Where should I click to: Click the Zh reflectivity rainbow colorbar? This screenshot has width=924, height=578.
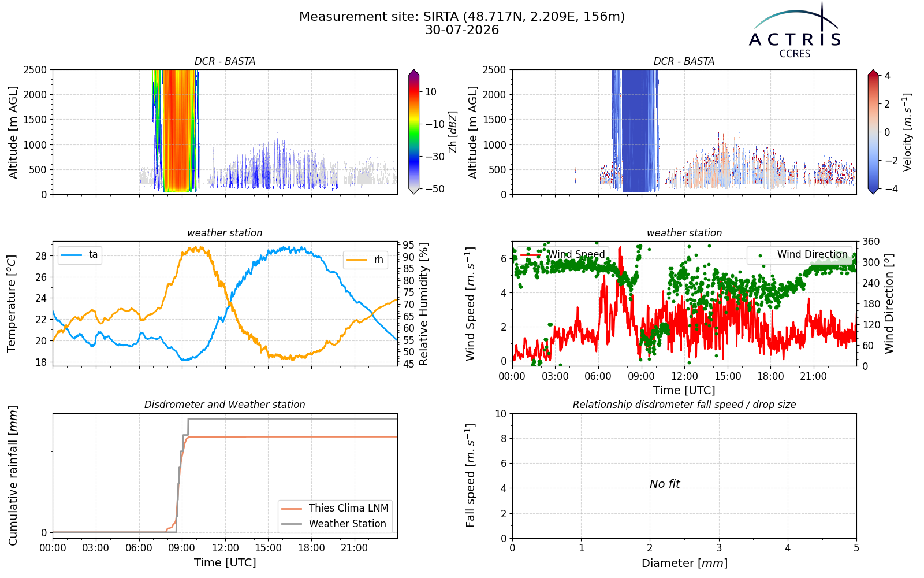coord(413,132)
